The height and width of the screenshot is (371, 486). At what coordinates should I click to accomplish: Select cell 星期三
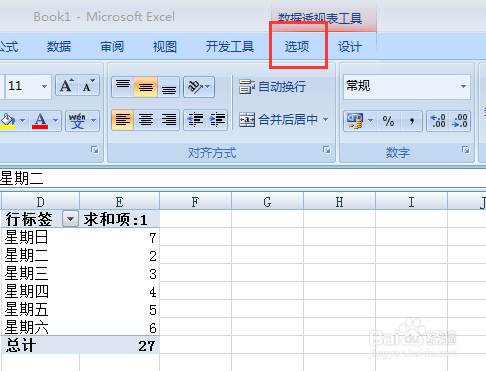point(40,273)
